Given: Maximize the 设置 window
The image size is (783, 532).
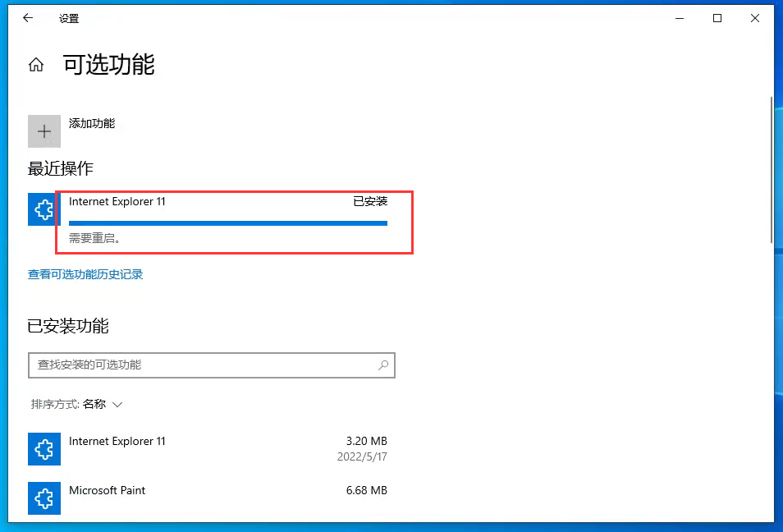Looking at the screenshot, I should tap(717, 18).
